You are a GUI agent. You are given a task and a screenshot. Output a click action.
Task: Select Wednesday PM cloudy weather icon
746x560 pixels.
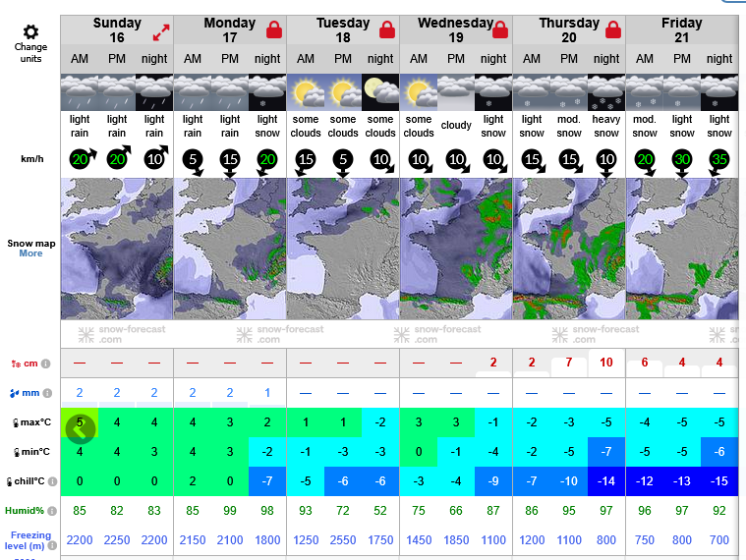pos(456,92)
